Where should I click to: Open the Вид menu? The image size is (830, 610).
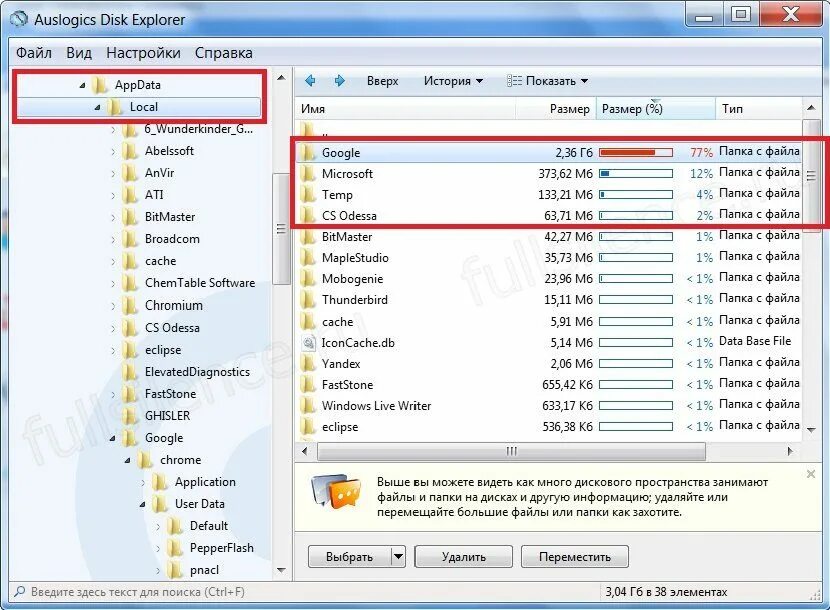click(79, 53)
